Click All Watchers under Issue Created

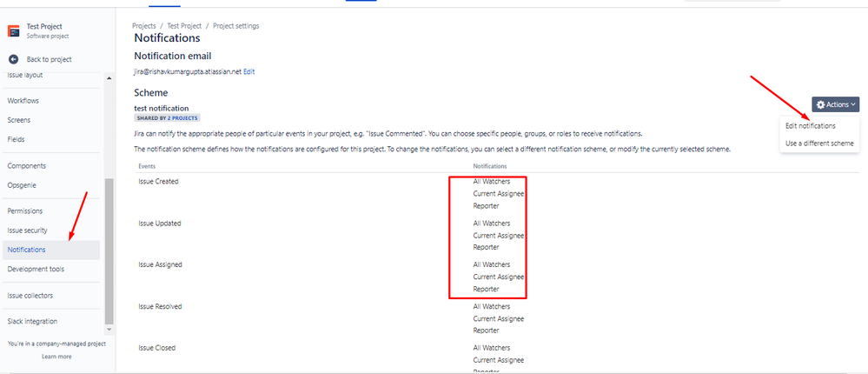(x=492, y=182)
